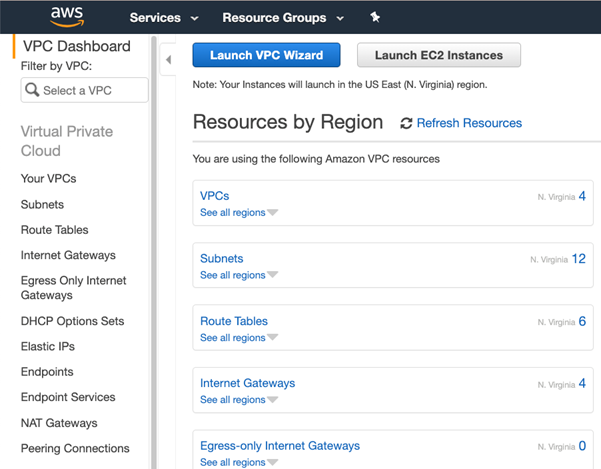The height and width of the screenshot is (469, 601).
Task: Click the Internet Gateways count number 4
Action: [x=582, y=383]
